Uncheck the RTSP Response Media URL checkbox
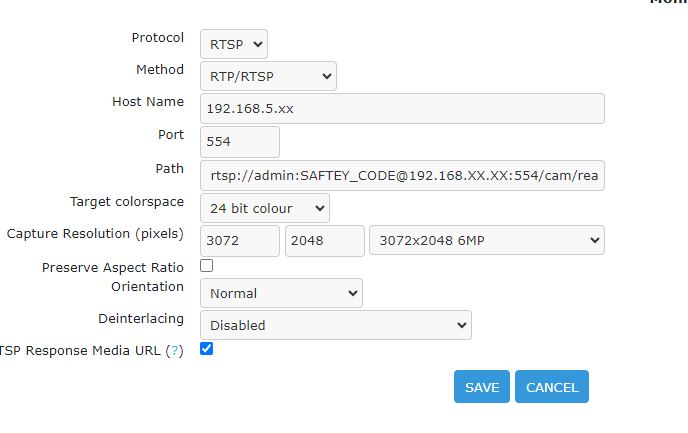The width and height of the screenshot is (688, 433). click(x=207, y=349)
